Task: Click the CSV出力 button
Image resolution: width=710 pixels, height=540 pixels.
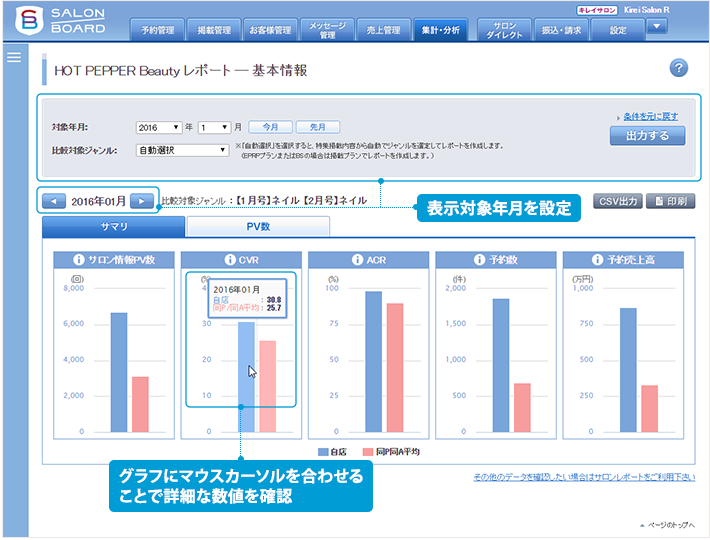Action: [618, 201]
